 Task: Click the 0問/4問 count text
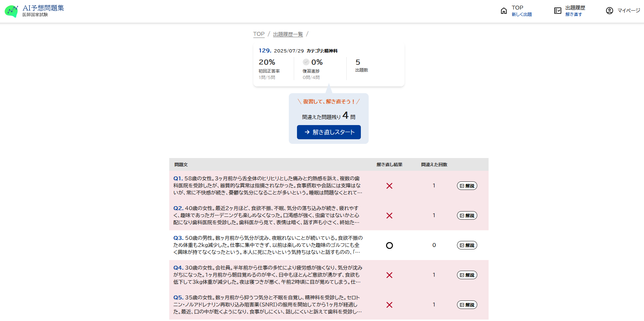click(311, 77)
